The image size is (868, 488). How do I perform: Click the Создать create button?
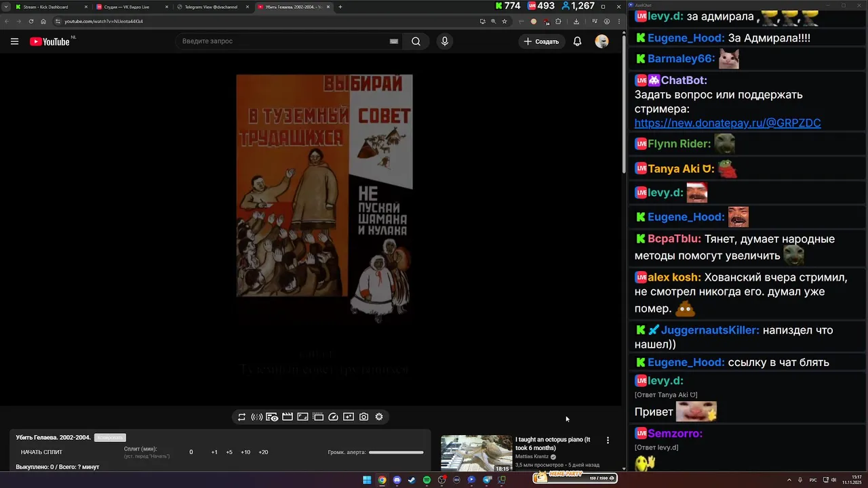[542, 41]
